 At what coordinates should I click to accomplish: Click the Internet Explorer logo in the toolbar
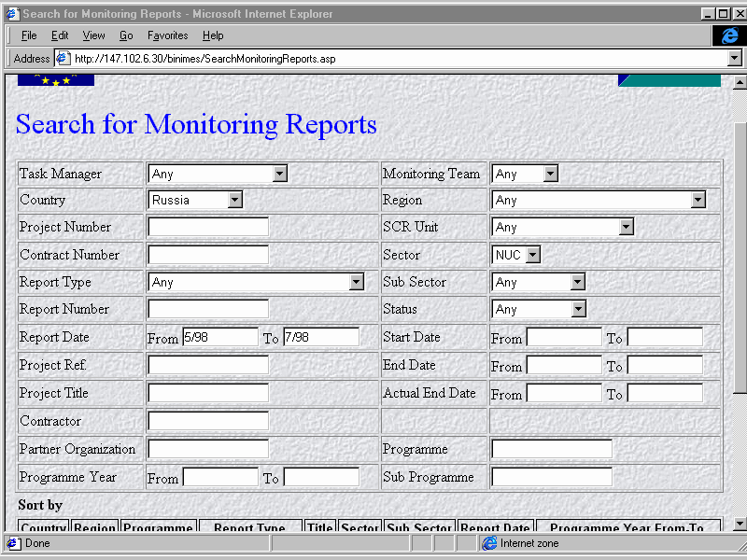728,35
